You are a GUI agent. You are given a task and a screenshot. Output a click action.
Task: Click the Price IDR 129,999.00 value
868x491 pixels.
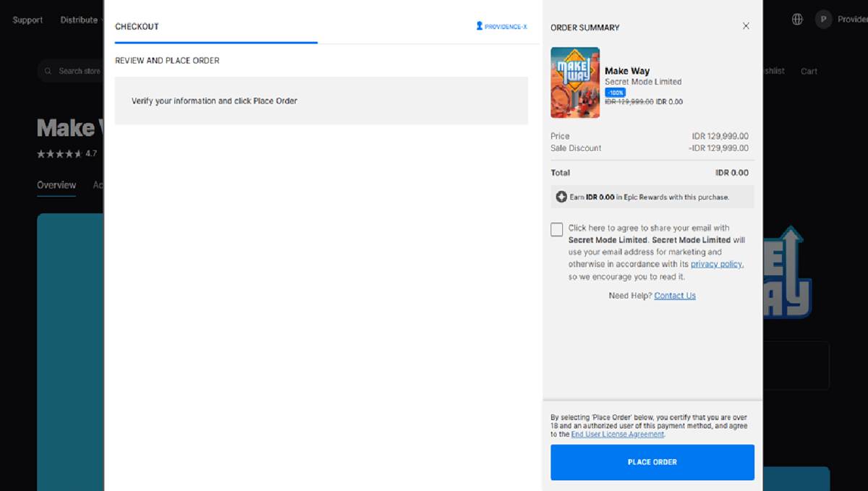pyautogui.click(x=720, y=136)
